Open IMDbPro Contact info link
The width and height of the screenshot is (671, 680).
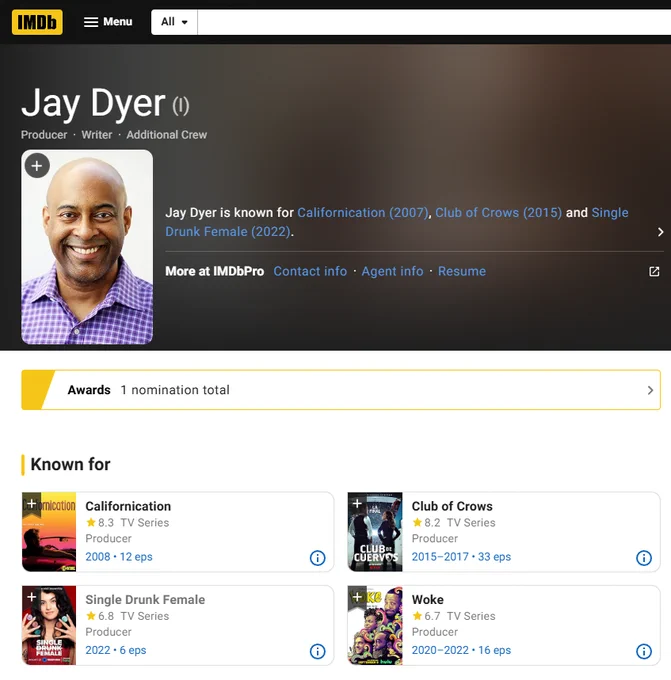(310, 271)
